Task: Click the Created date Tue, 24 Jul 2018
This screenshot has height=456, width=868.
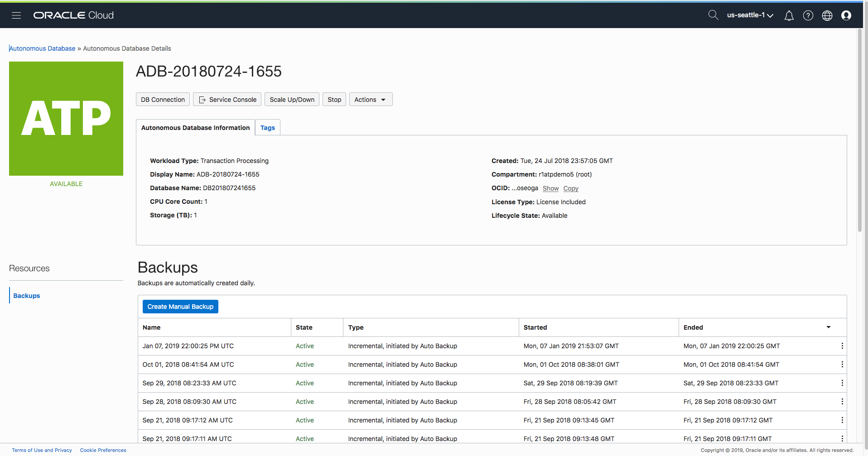Action: tap(567, 161)
